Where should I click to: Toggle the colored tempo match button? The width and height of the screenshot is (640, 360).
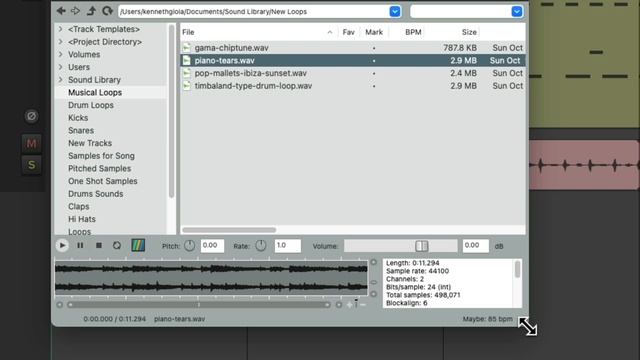(138, 245)
